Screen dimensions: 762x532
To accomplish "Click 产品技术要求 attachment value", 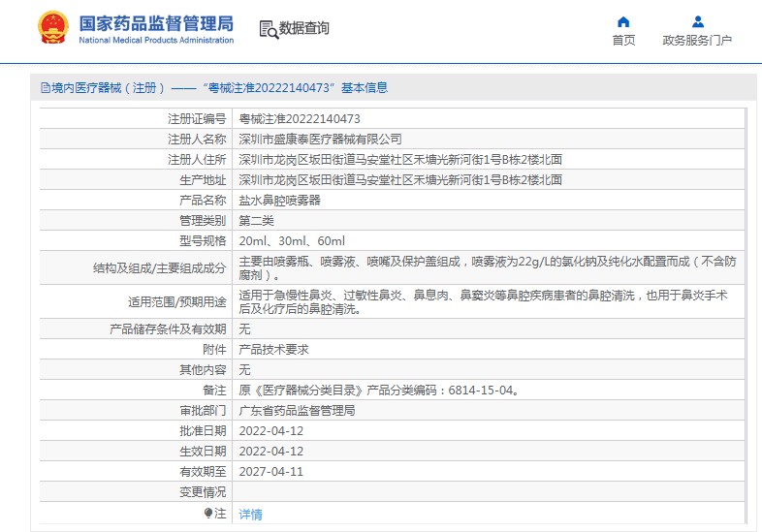I will click(273, 350).
